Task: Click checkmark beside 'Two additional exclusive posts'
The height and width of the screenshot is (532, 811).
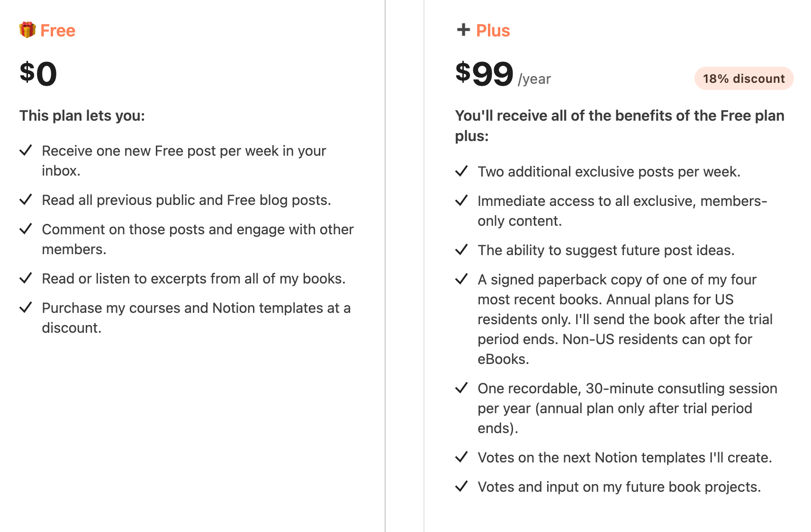Action: pyautogui.click(x=461, y=171)
